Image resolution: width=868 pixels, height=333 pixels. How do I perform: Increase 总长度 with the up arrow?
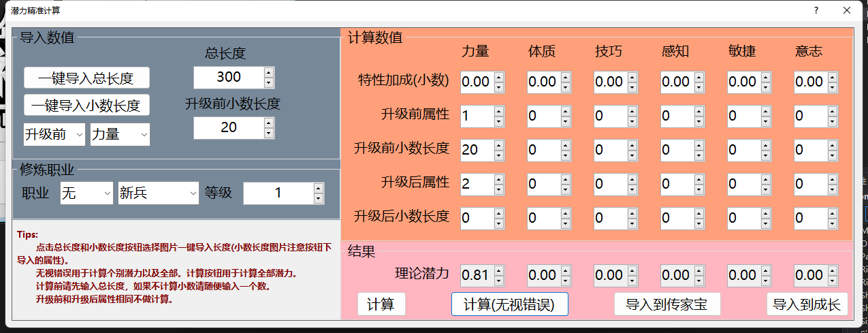[x=269, y=72]
